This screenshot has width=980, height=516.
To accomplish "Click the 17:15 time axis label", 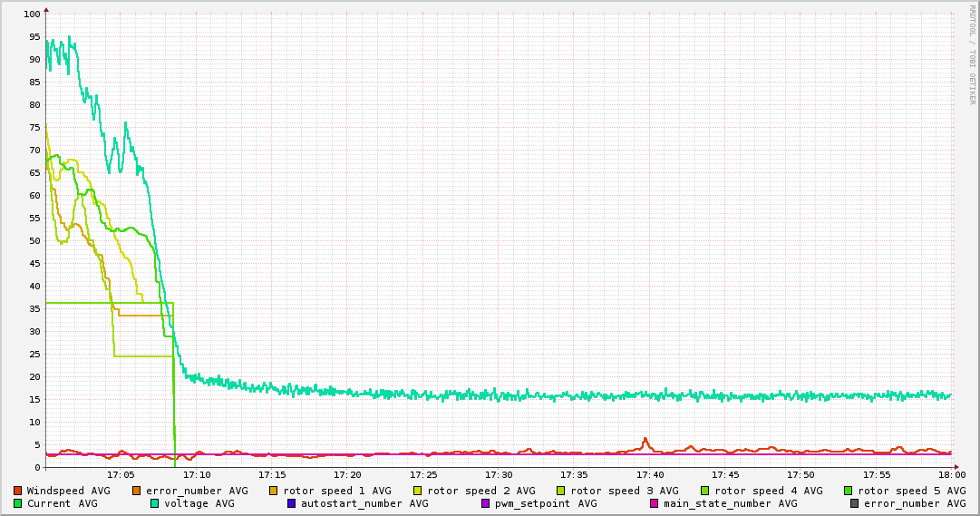I will pyautogui.click(x=273, y=475).
